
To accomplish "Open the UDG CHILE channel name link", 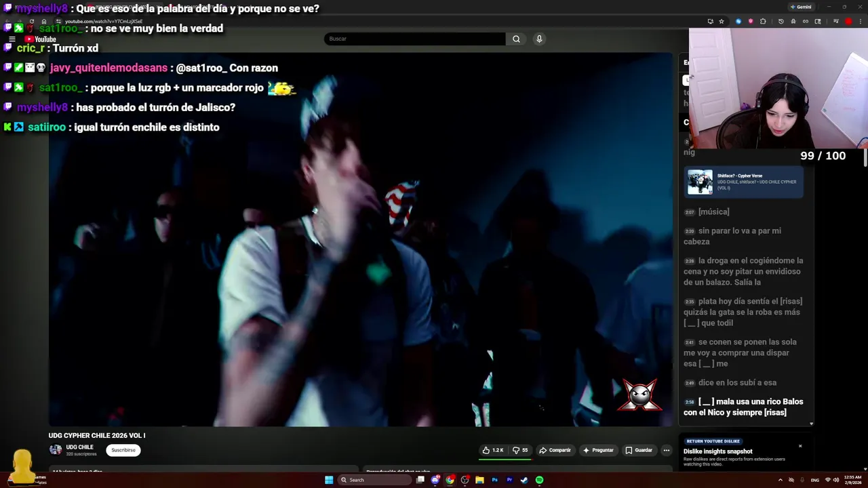I will [x=79, y=447].
